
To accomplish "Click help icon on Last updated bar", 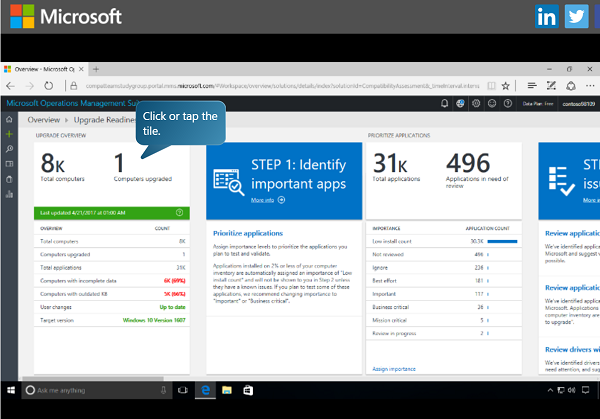I will coord(179,213).
